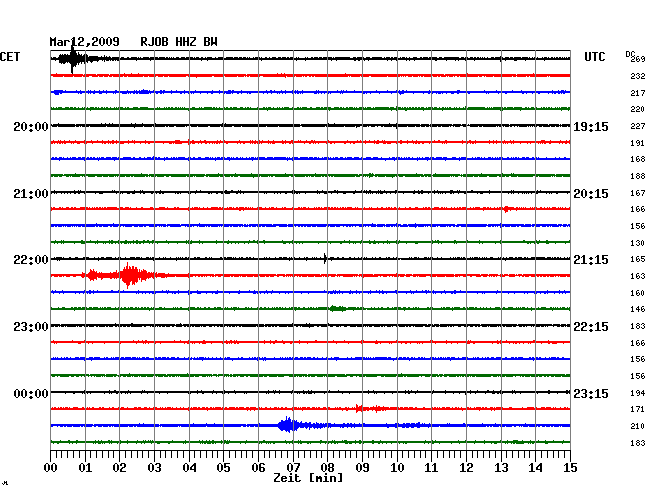650x494 pixels.
Task: Click the DC value 210
Action: [x=638, y=426]
